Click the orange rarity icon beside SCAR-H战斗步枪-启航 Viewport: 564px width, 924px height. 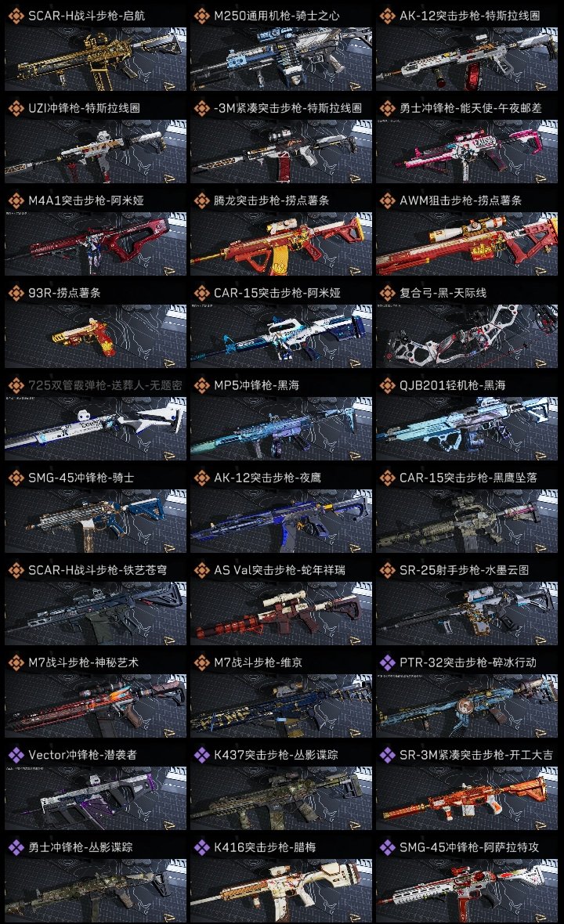pos(16,16)
